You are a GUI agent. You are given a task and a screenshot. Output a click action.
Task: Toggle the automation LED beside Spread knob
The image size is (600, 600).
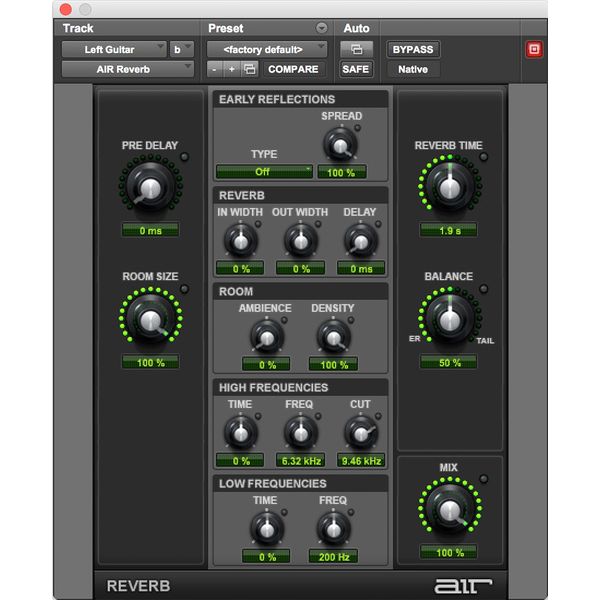[x=357, y=128]
